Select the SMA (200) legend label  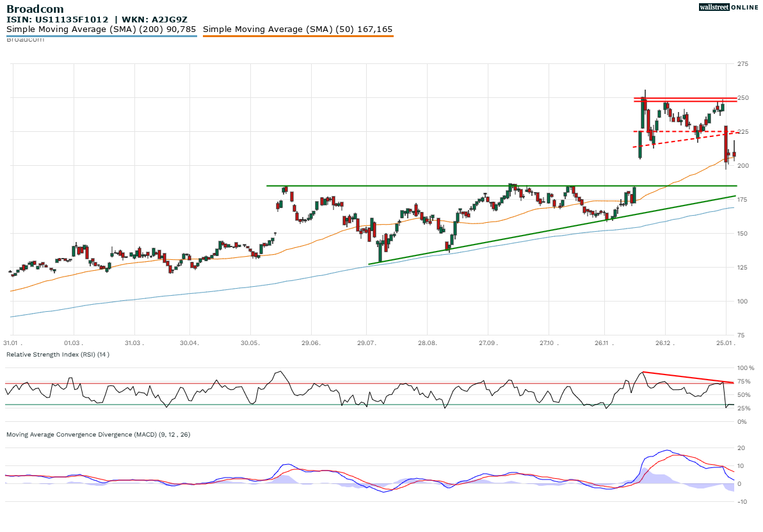coord(101,29)
